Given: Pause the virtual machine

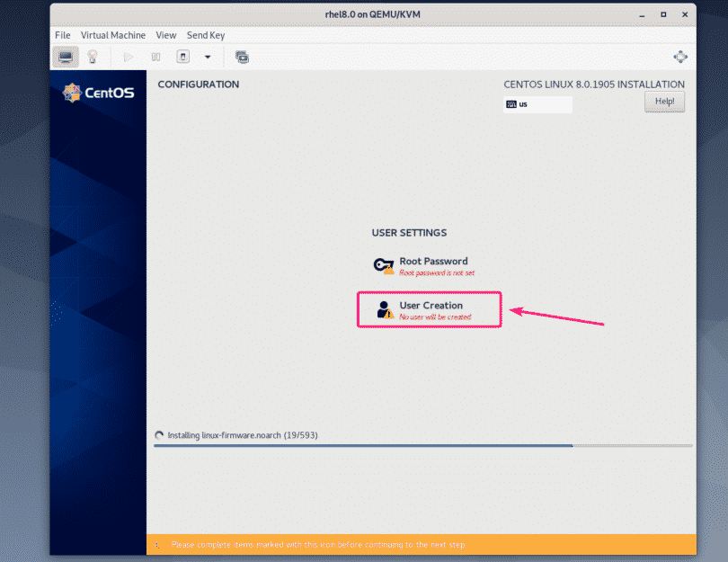Looking at the screenshot, I should [x=155, y=56].
